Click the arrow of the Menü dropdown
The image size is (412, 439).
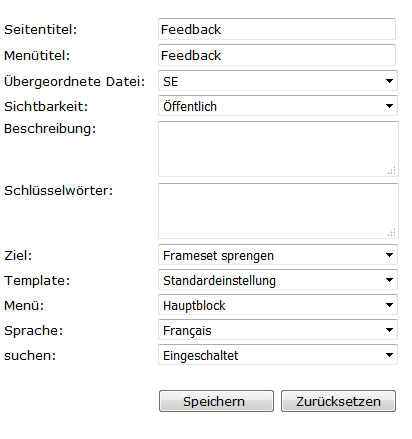click(x=389, y=305)
